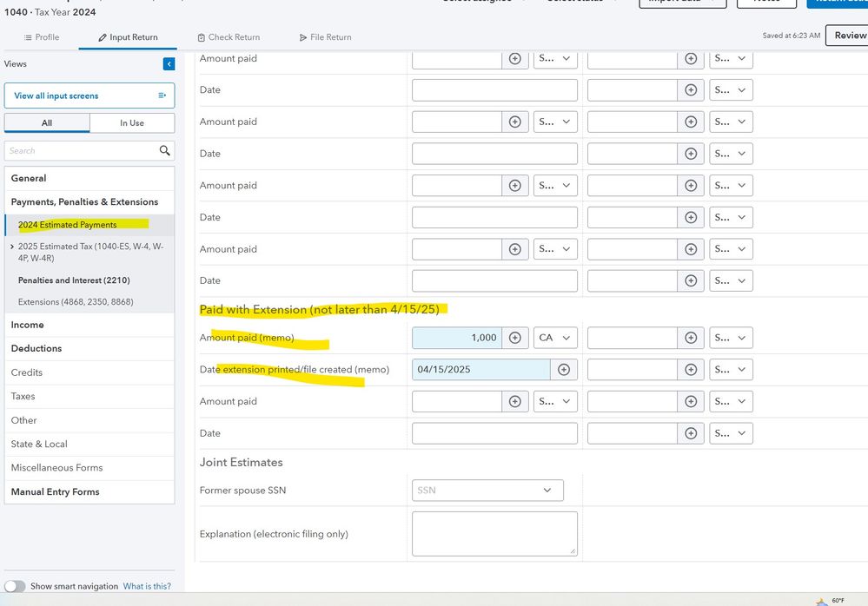The width and height of the screenshot is (868, 606).
Task: Open the Other section
Action: pos(89,420)
